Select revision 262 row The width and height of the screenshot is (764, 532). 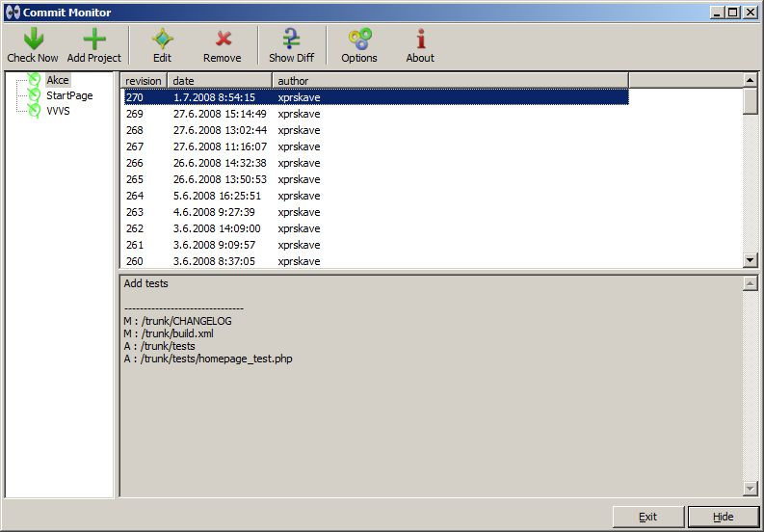[376, 228]
